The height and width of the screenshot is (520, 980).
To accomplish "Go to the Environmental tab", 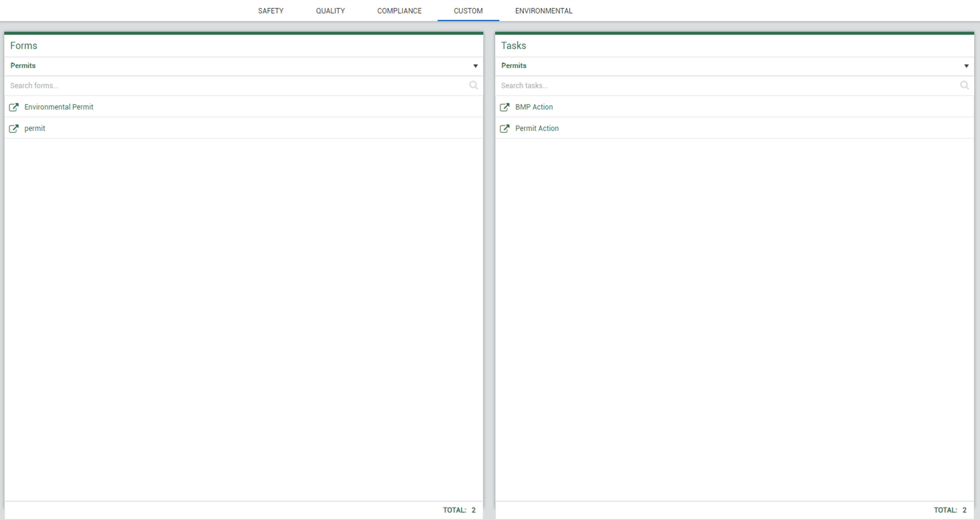I will click(543, 11).
